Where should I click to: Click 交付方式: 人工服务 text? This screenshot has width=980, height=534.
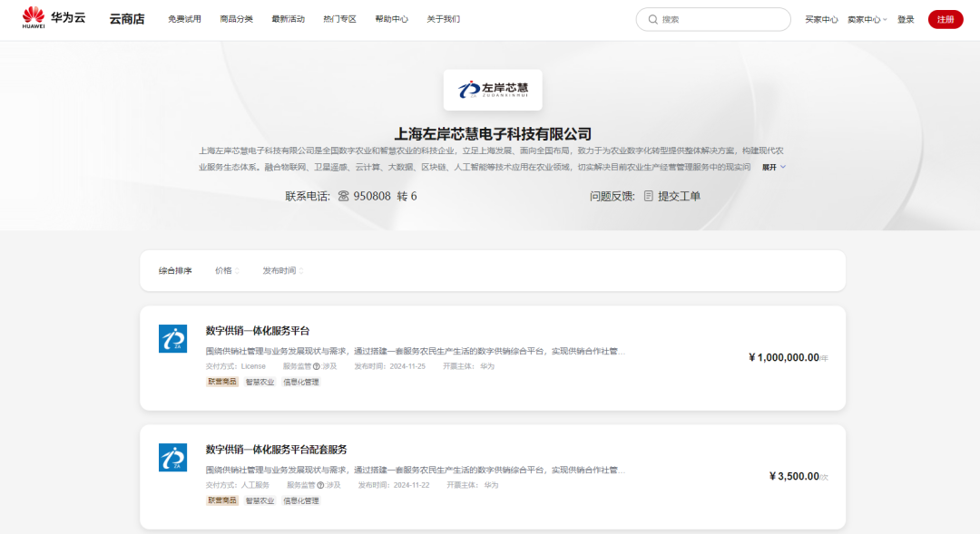click(x=238, y=485)
